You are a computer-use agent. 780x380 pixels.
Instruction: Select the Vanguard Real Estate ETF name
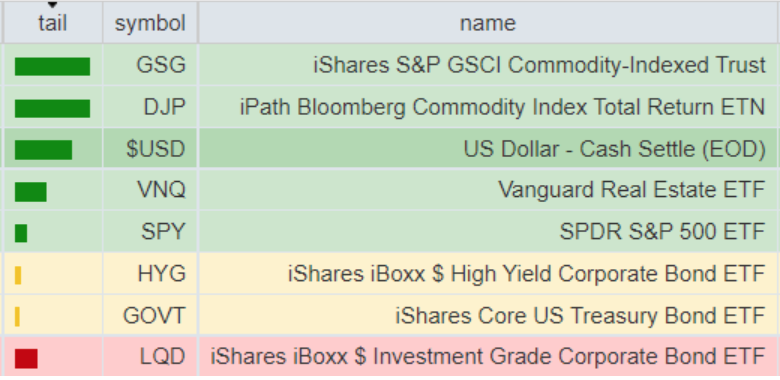(x=631, y=190)
